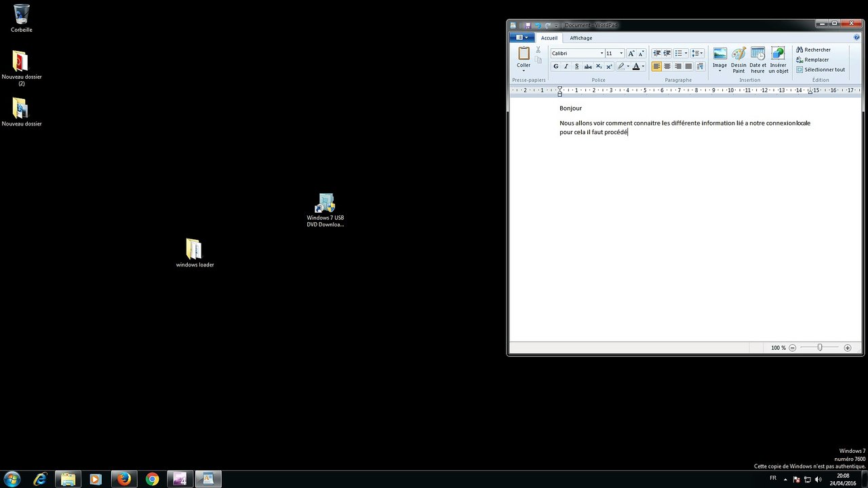Image resolution: width=868 pixels, height=488 pixels.
Task: Justify the paragraph text
Action: pyautogui.click(x=688, y=66)
